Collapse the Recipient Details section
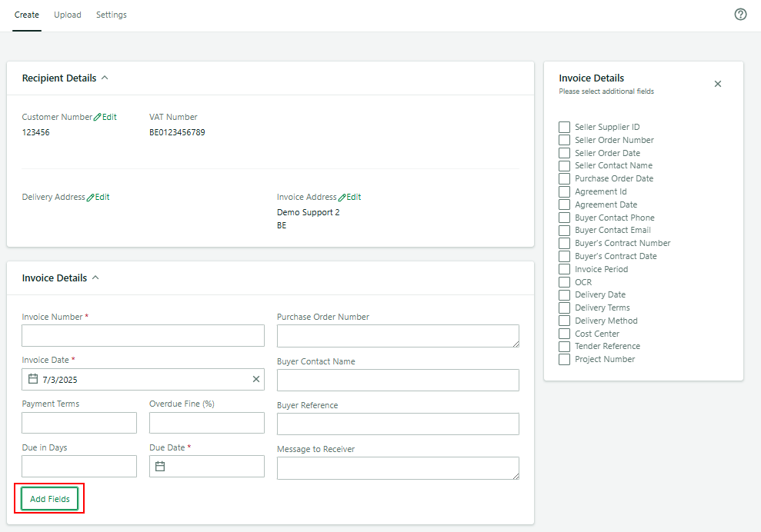Image resolution: width=761 pixels, height=532 pixels. [x=105, y=78]
